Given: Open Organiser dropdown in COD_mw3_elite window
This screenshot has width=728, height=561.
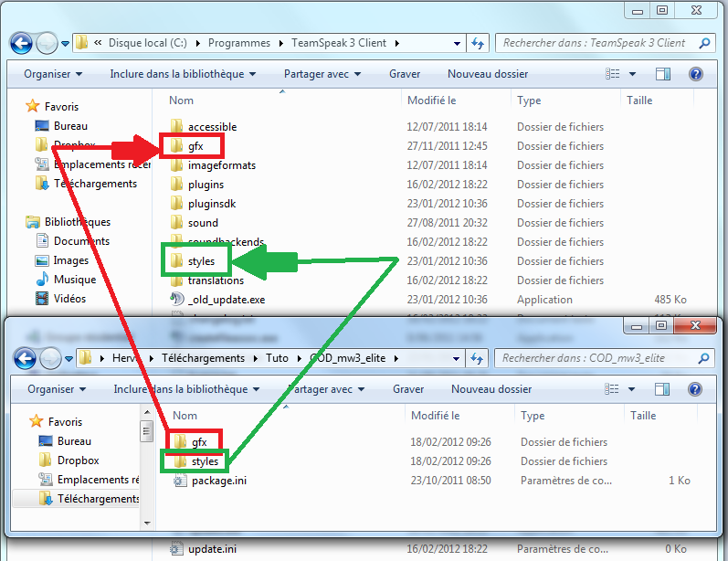Looking at the screenshot, I should point(57,389).
